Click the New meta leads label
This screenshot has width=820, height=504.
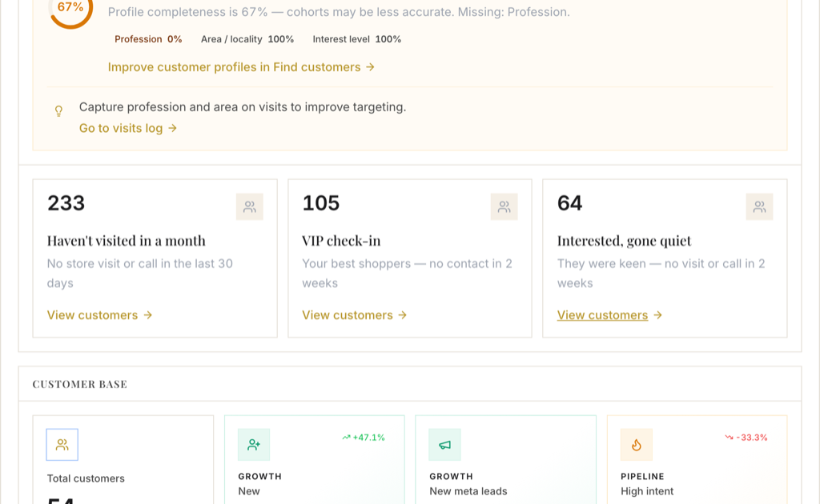click(x=468, y=491)
